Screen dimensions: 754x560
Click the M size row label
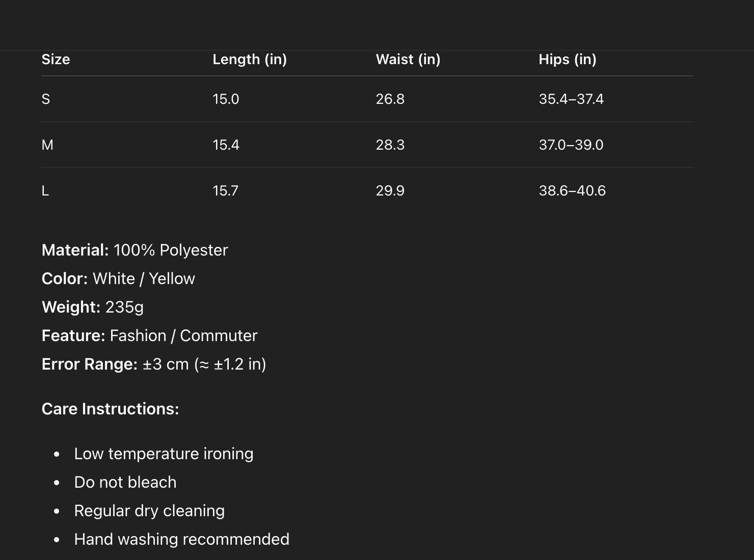[x=47, y=145]
